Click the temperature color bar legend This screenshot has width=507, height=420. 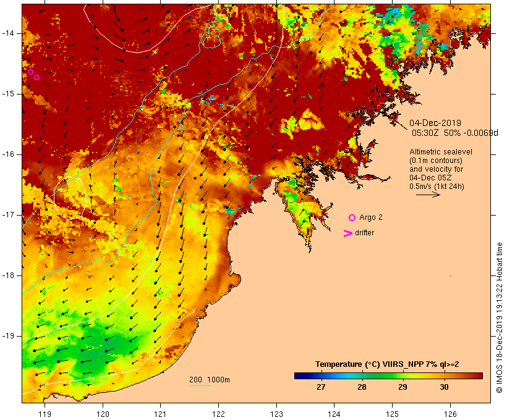(388, 376)
